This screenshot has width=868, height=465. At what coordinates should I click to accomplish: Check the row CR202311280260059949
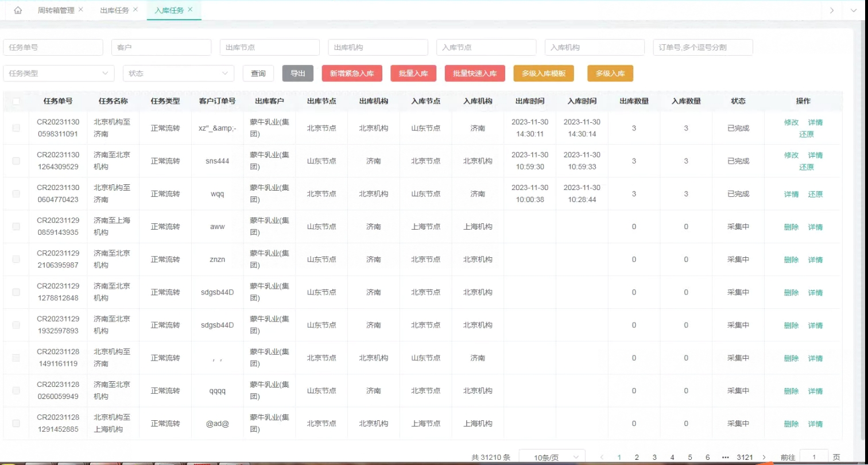pyautogui.click(x=16, y=390)
